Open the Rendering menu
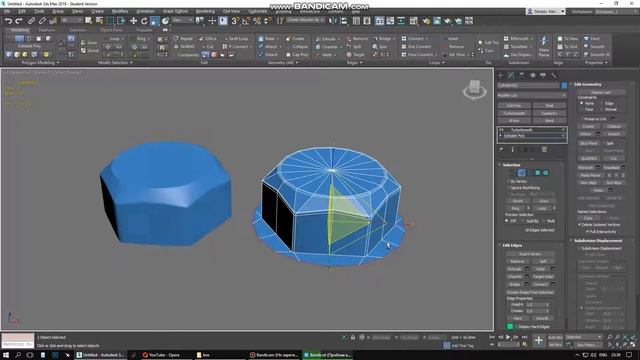640x360 pixels. tap(205, 11)
